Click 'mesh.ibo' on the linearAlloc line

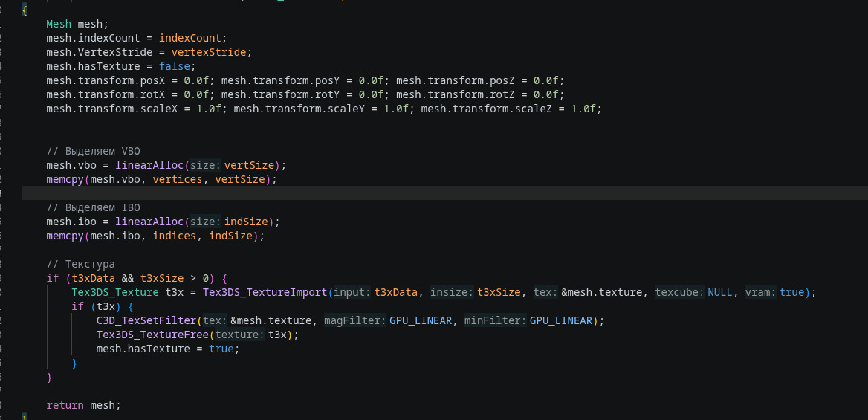pyautogui.click(x=71, y=221)
